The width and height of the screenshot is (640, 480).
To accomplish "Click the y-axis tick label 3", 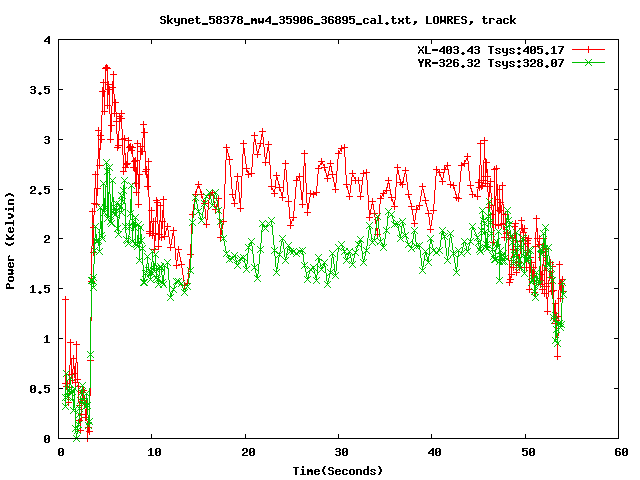I will (x=47, y=140).
